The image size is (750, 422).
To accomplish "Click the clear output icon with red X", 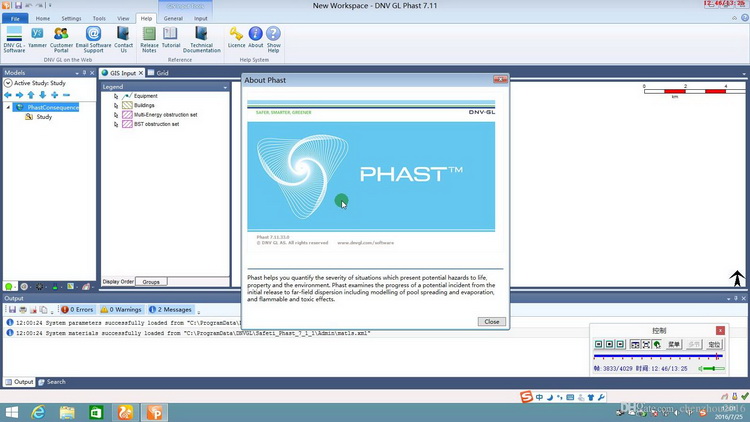I will click(x=33, y=310).
